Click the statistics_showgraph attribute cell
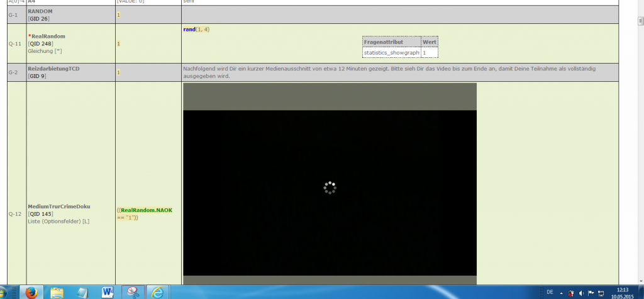The width and height of the screenshot is (644, 299). pyautogui.click(x=391, y=53)
